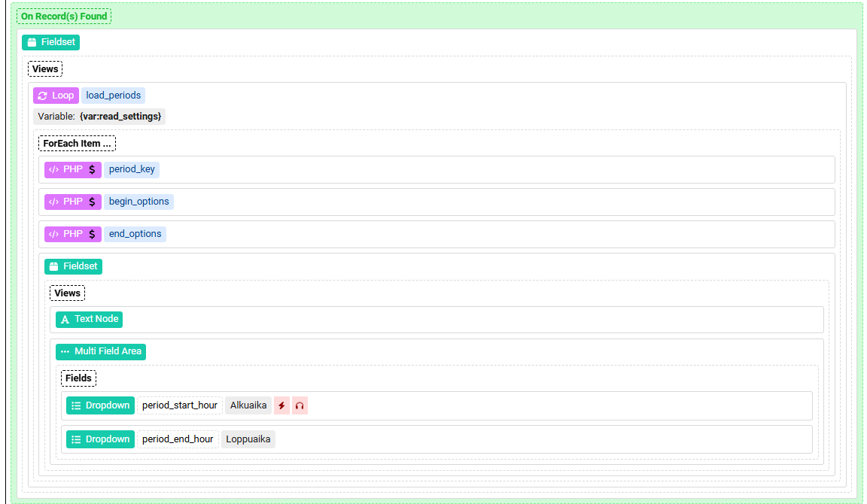867x504 pixels.
Task: Click the {var:read_settings} variable value
Action: [120, 117]
